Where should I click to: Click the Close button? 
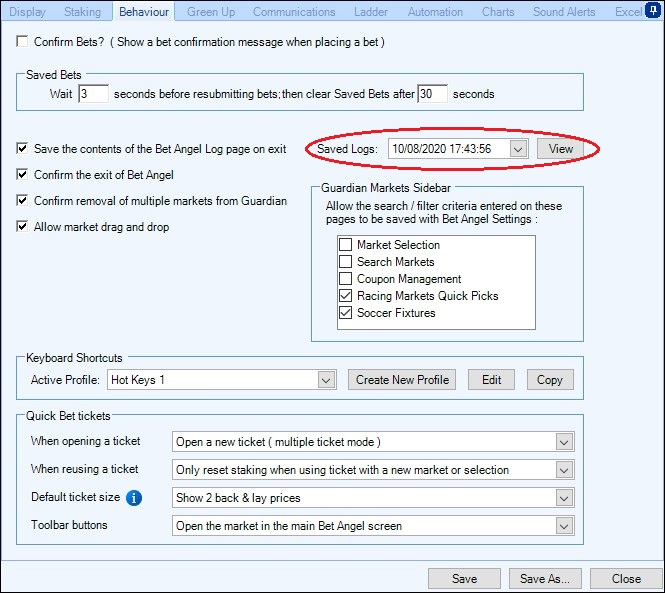[x=626, y=579]
